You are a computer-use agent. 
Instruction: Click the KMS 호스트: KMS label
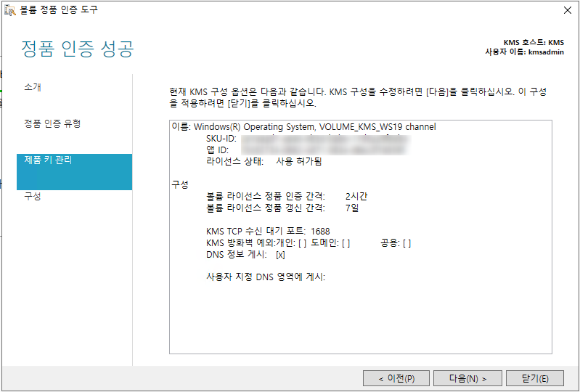click(534, 43)
